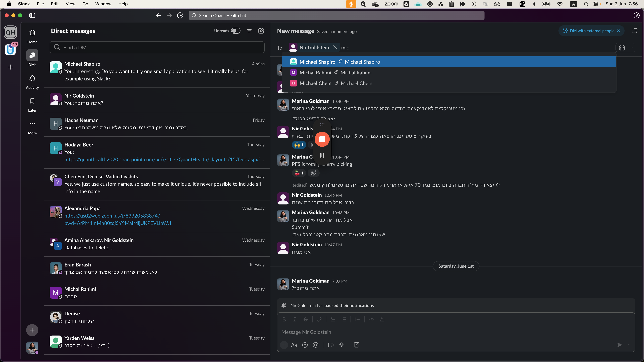The width and height of the screenshot is (644, 362).
Task: Open the DMs section
Action: (x=32, y=58)
